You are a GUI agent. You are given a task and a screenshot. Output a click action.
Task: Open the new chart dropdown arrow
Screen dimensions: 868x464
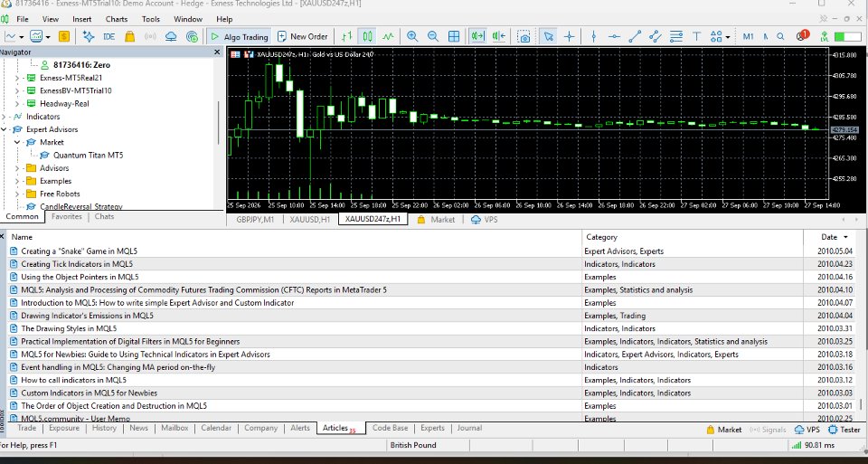click(x=21, y=37)
